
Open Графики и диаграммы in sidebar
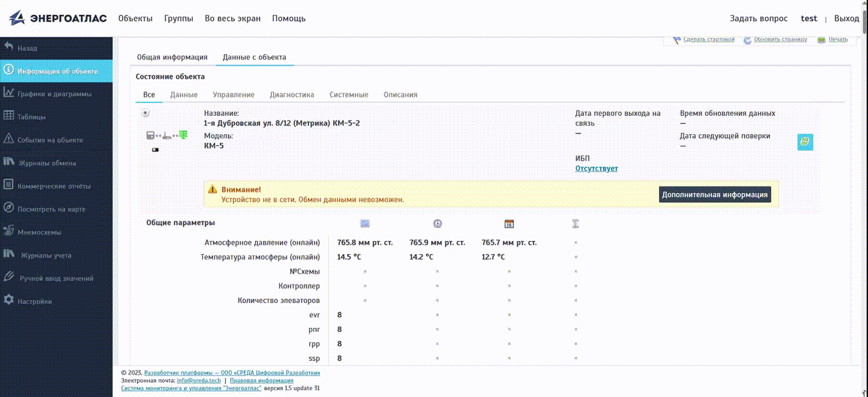click(x=54, y=93)
